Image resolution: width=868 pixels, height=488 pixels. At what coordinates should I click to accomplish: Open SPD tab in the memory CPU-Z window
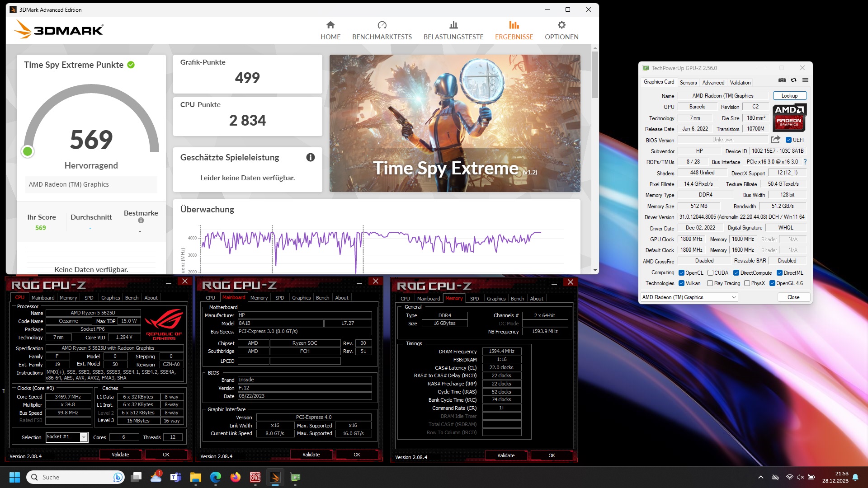tap(474, 299)
